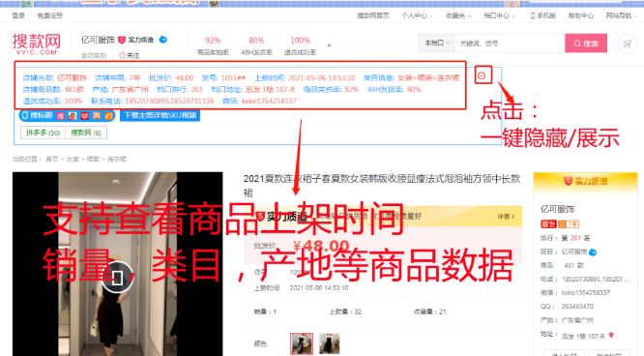Click the 上款量：32 statistic

click(x=345, y=311)
